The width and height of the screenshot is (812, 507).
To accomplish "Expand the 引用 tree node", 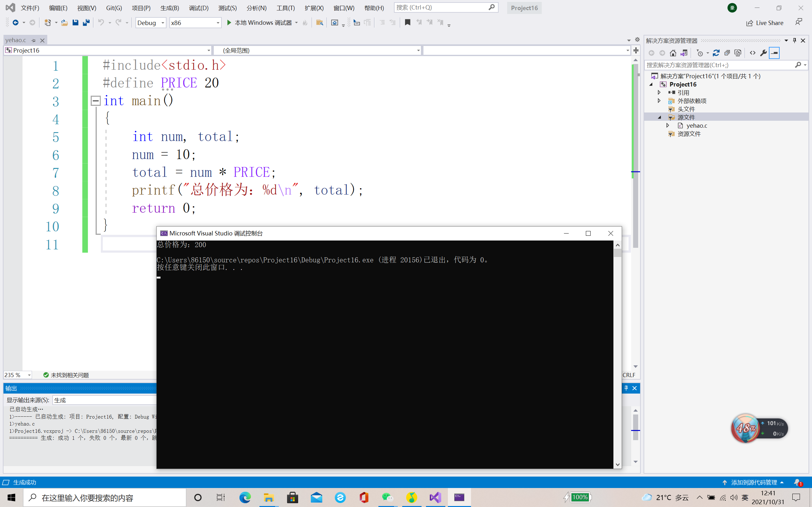I will click(659, 93).
